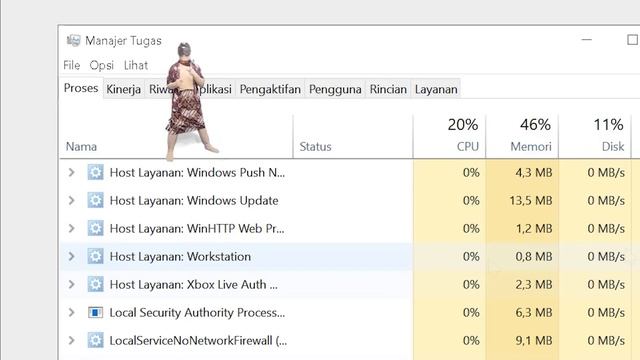Expand Host Layanan: Windows Push N... row
Image resolution: width=640 pixels, height=360 pixels.
pos(71,172)
